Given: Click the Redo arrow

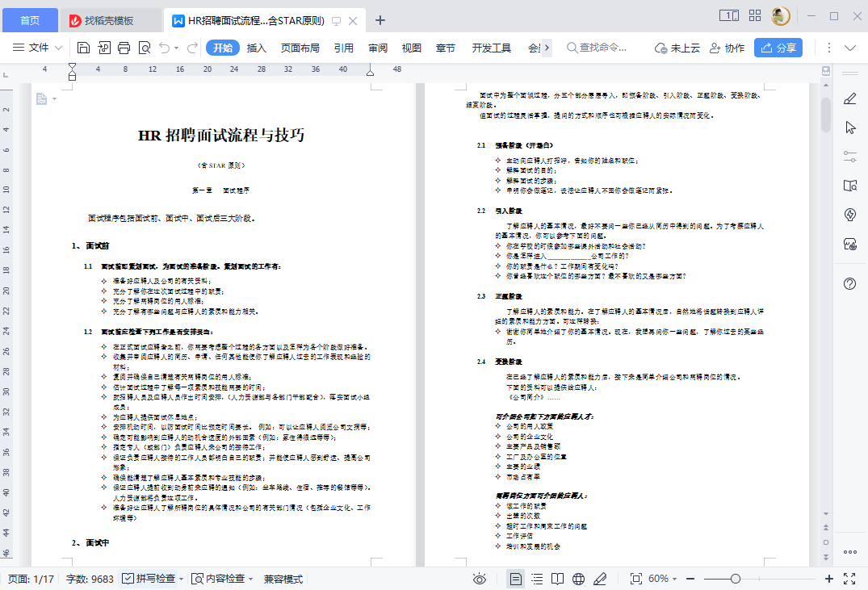Looking at the screenshot, I should coord(192,48).
